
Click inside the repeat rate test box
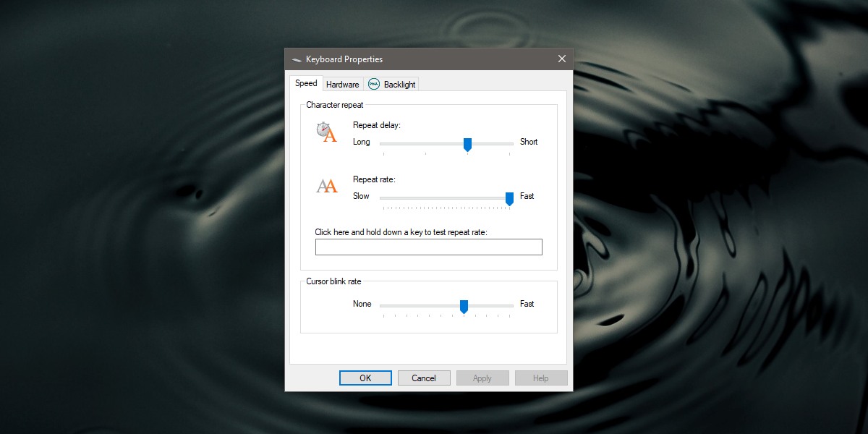pos(428,247)
